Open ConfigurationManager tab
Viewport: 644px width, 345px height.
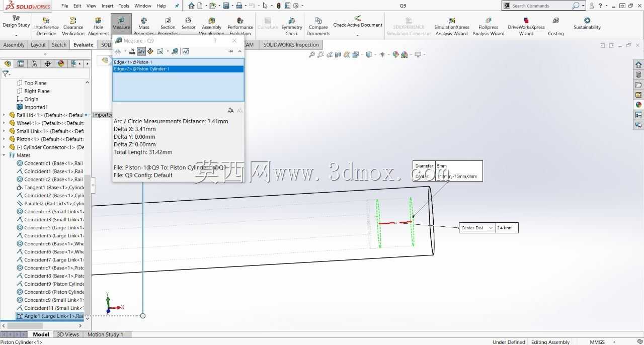[x=34, y=63]
